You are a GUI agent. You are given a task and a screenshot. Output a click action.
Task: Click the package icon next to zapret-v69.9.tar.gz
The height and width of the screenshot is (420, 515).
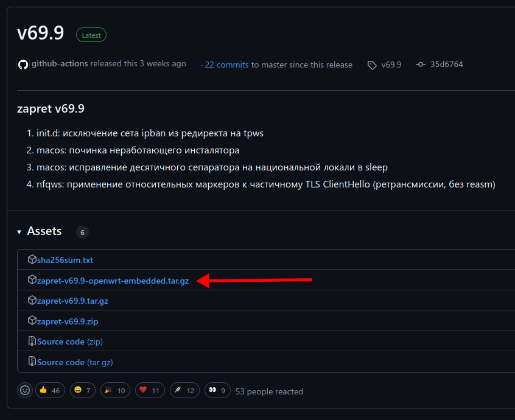pyautogui.click(x=32, y=300)
